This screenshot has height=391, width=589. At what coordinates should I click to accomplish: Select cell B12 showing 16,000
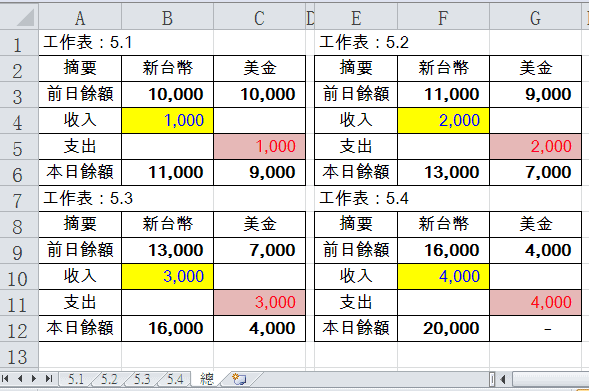(168, 329)
